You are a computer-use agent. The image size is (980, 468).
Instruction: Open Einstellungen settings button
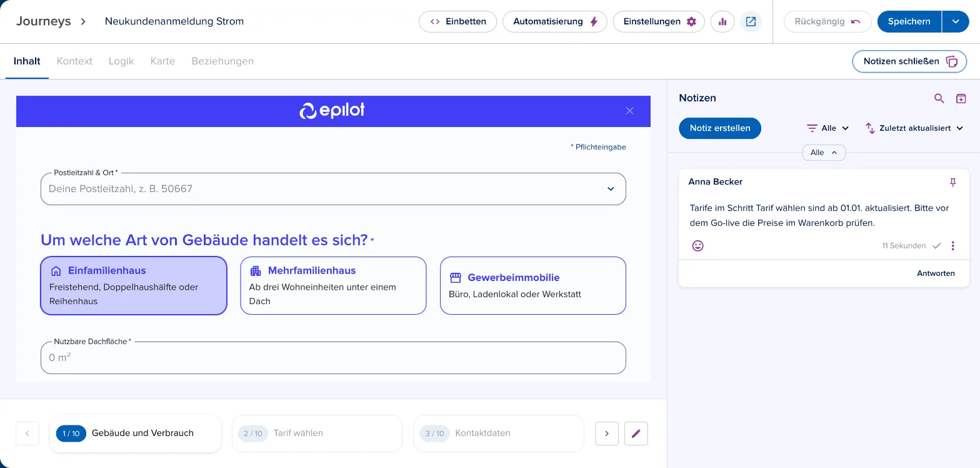coord(659,21)
